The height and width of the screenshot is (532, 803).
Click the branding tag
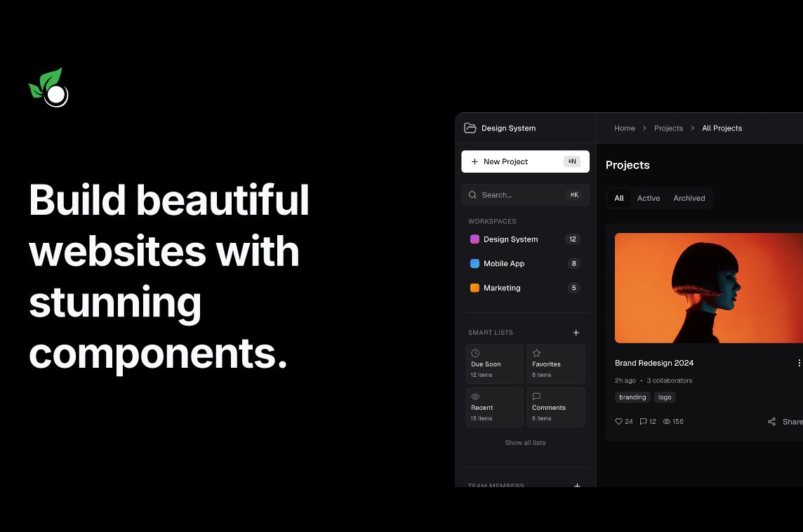[632, 397]
